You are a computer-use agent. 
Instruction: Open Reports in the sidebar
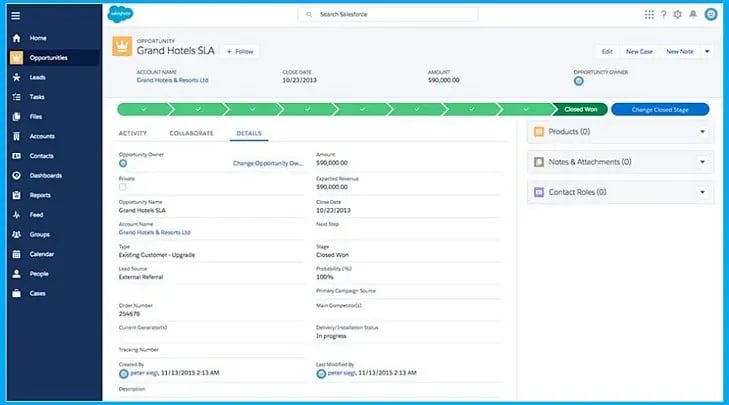(x=40, y=195)
